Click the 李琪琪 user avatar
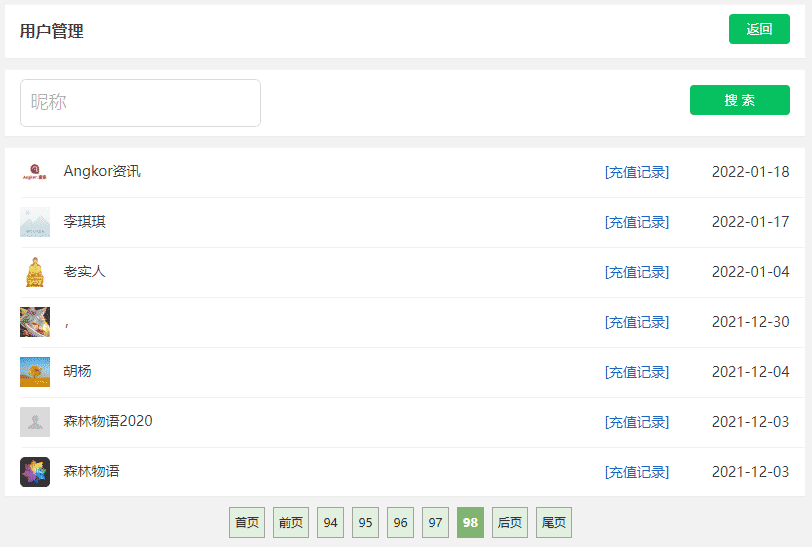Image resolution: width=812 pixels, height=547 pixels. [35, 222]
